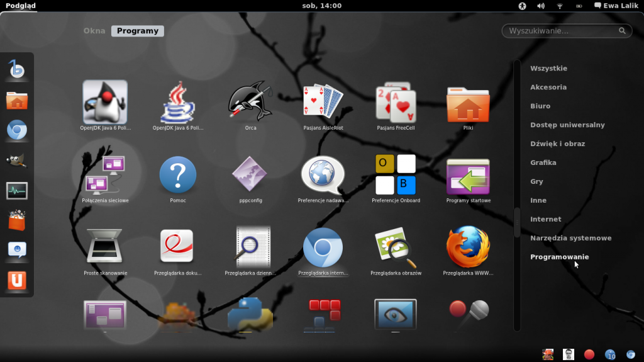
Task: Open Pasjans AisleRiot card game
Action: pos(323,101)
